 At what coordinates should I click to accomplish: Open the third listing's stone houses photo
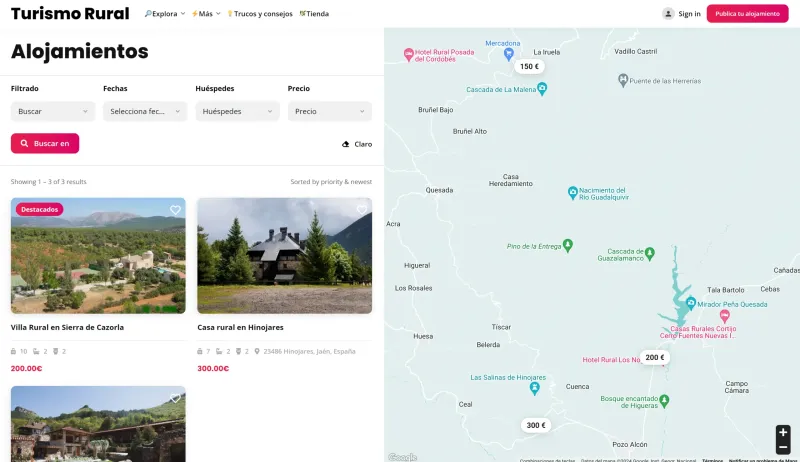(x=98, y=424)
